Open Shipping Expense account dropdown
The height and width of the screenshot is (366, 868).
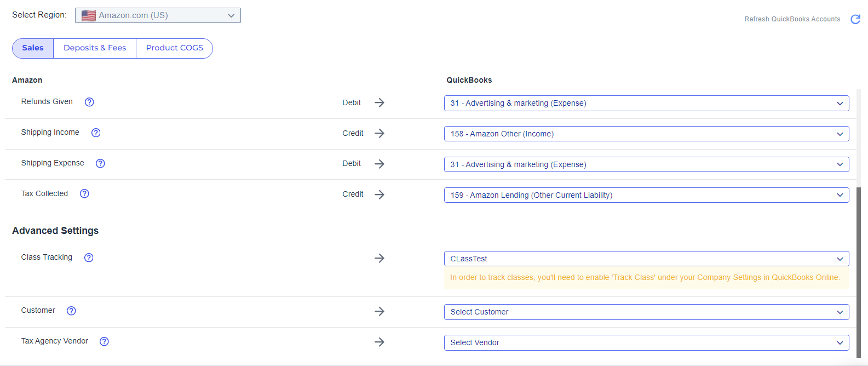pyautogui.click(x=646, y=164)
